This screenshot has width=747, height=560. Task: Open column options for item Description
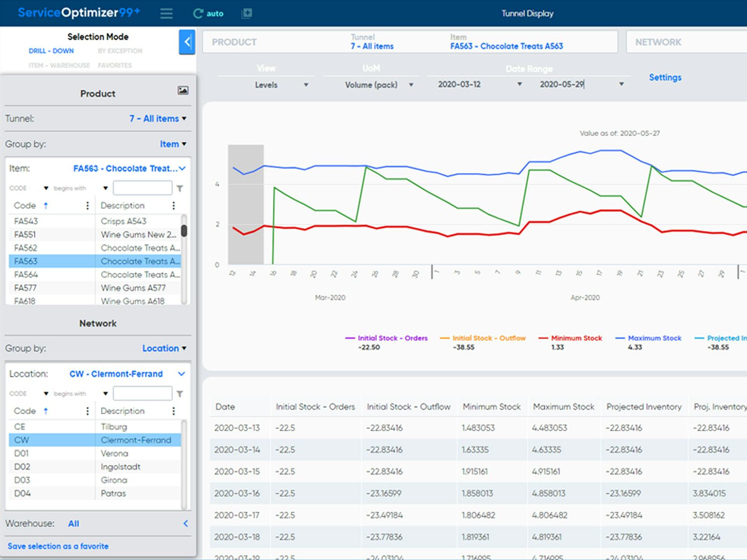[174, 206]
